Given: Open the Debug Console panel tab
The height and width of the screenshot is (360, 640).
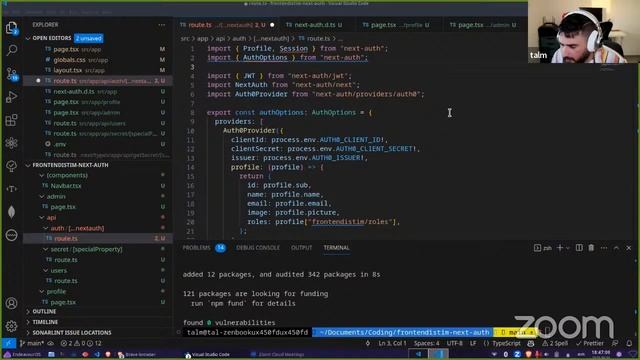Looking at the screenshot, I should [258, 248].
